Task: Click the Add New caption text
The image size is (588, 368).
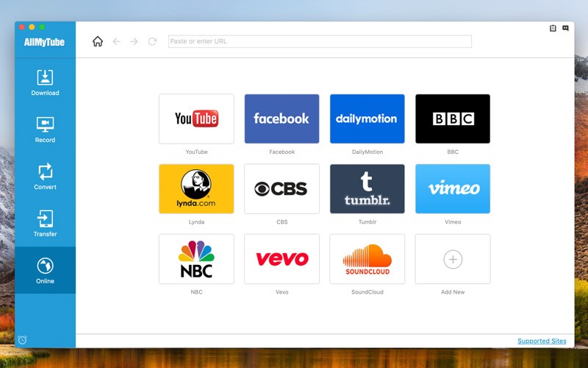Action: [x=453, y=291]
